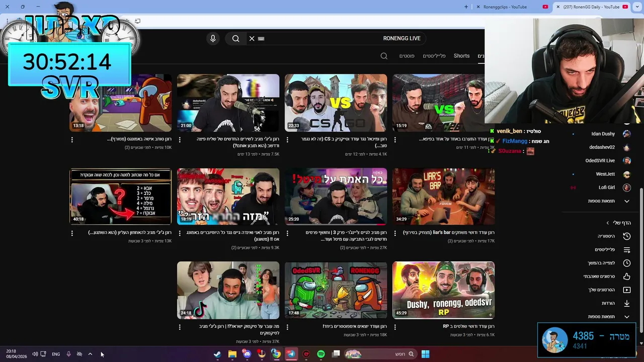Open Downloads arrow icon in sidebar

(626, 303)
